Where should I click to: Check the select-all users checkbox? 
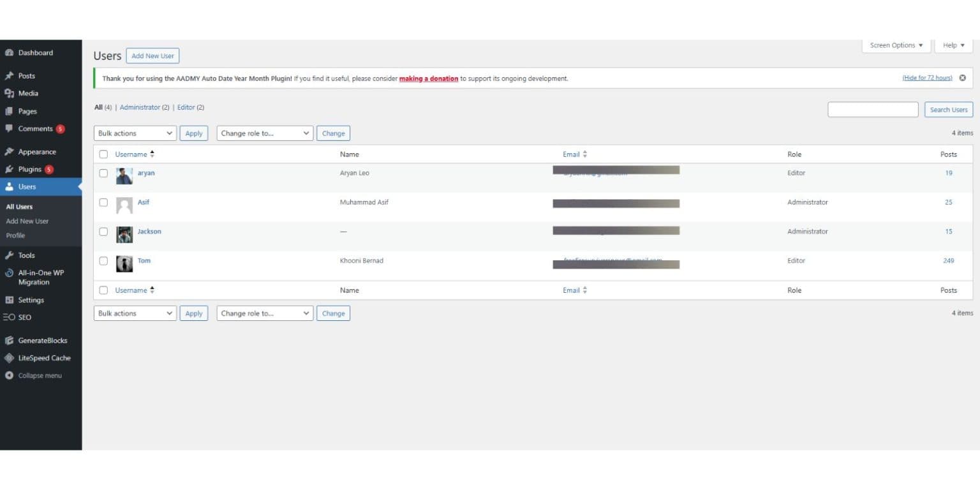click(x=103, y=154)
